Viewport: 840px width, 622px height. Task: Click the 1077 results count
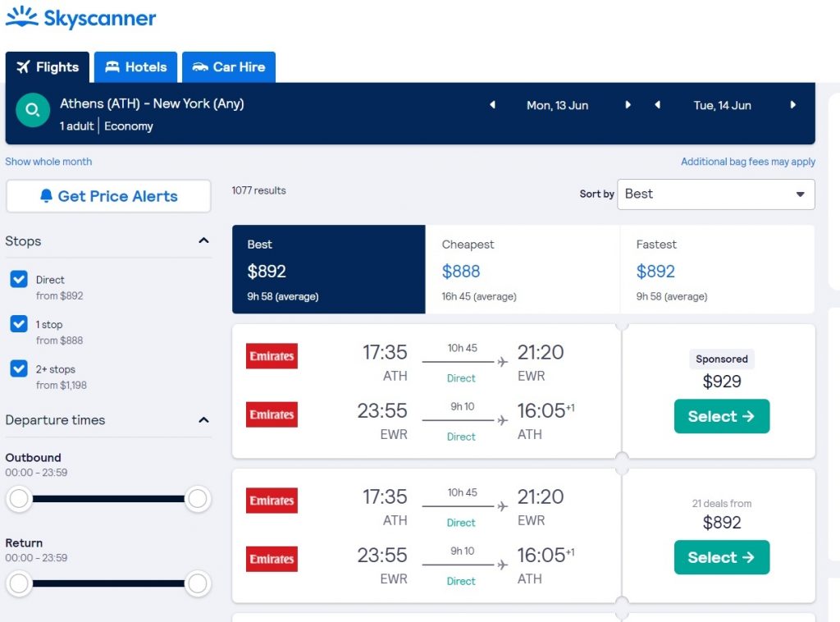258,190
